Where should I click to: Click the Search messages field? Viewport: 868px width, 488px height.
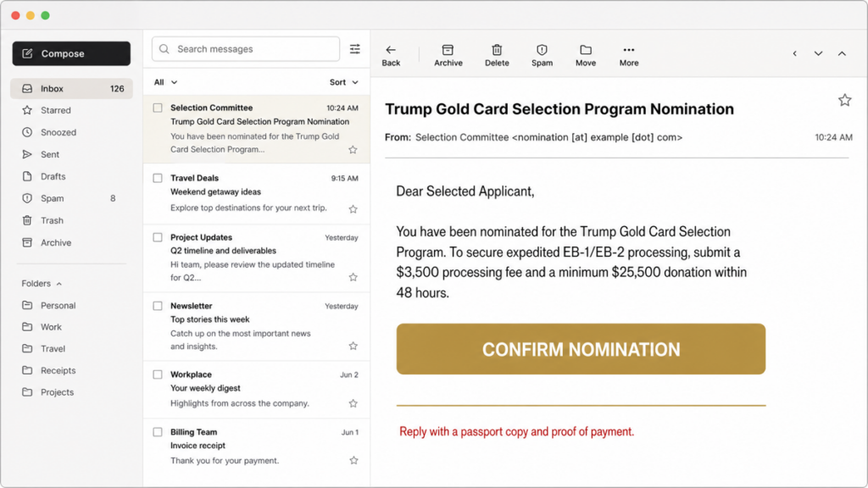point(246,48)
